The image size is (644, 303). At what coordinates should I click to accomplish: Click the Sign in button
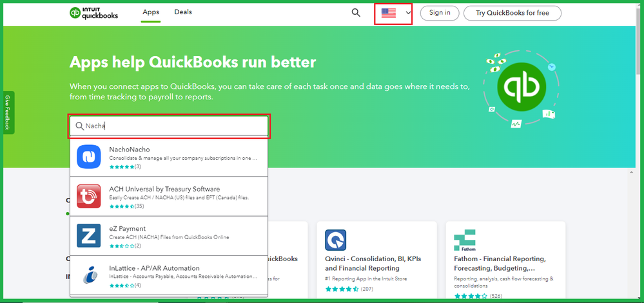(440, 13)
